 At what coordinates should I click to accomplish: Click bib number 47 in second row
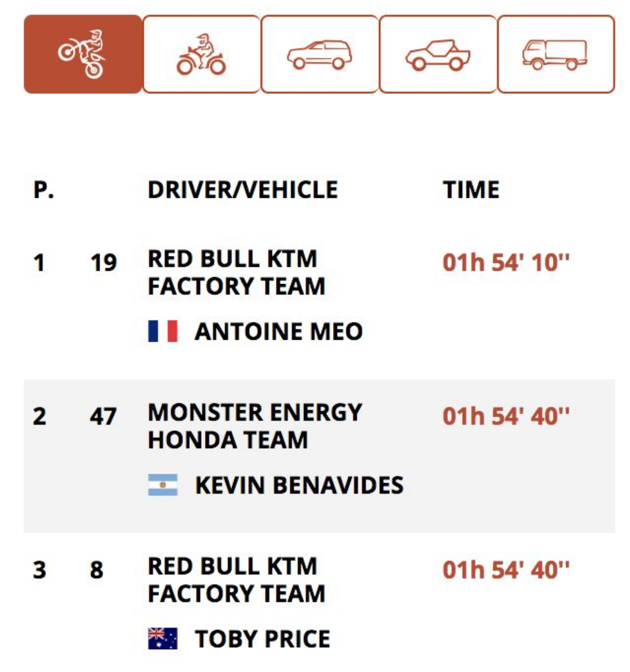(103, 416)
